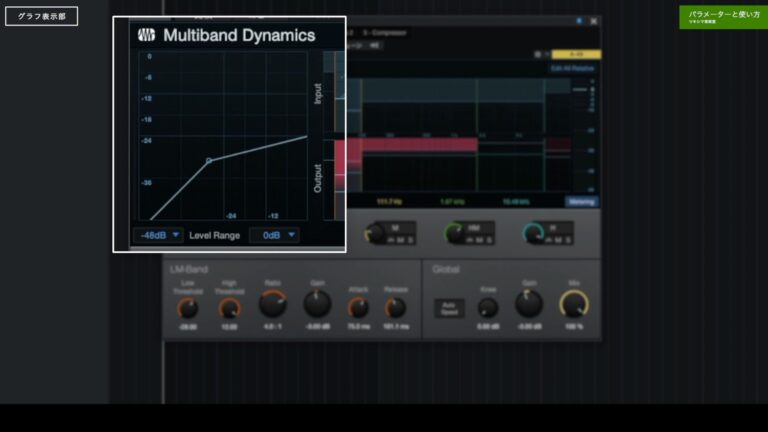Click the green parameters and usage label
The height and width of the screenshot is (432, 768).
point(723,17)
